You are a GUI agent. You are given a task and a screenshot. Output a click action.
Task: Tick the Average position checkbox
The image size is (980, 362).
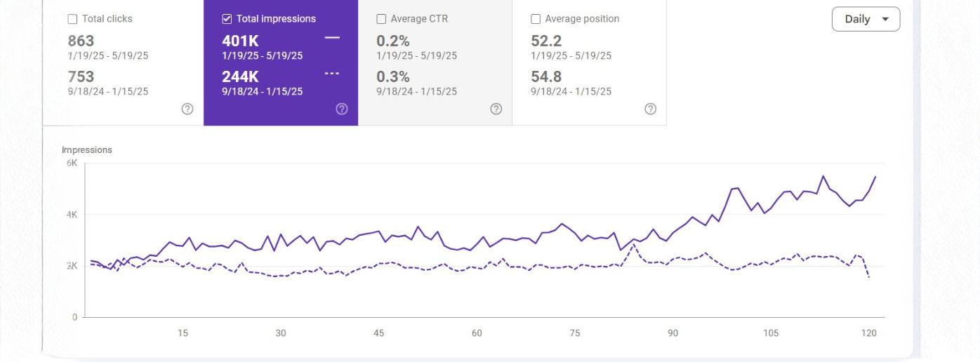coord(536,19)
